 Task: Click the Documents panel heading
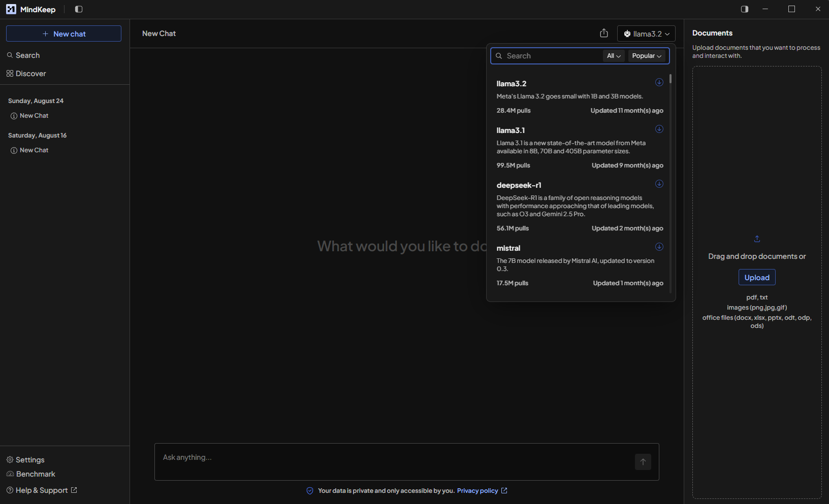click(712, 33)
